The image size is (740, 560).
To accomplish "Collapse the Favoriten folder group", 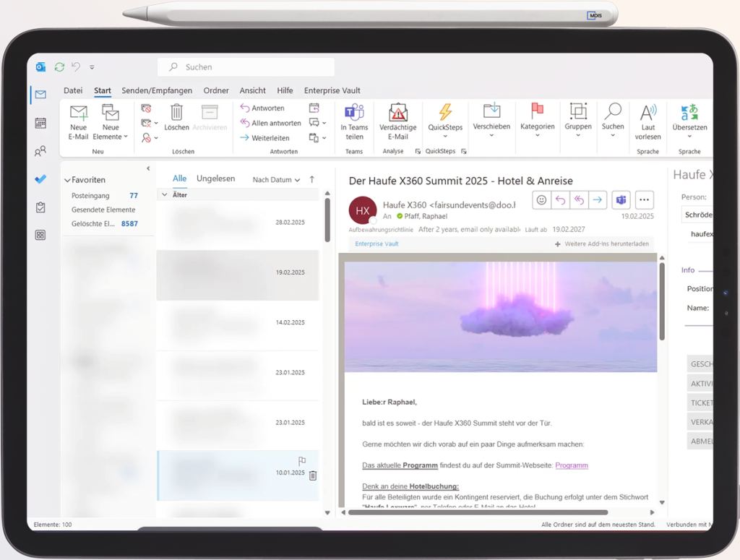I will click(x=67, y=180).
